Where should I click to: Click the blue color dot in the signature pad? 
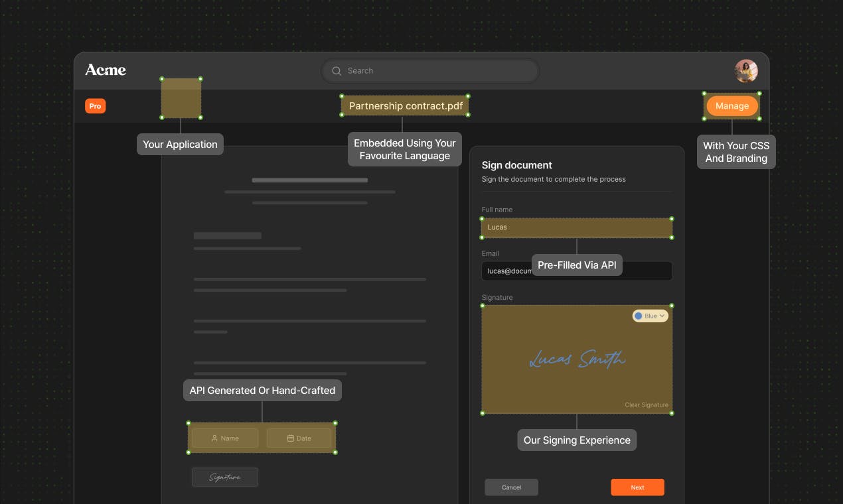coord(639,316)
